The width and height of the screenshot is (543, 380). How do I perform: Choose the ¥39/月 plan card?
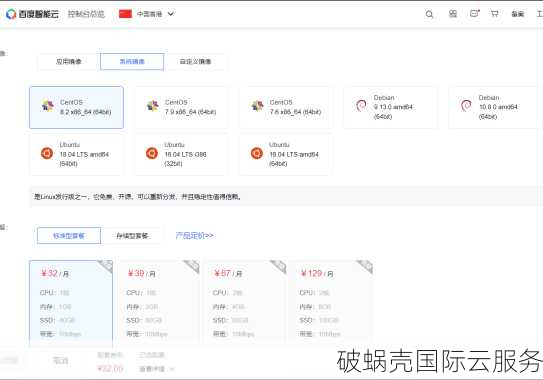pos(158,303)
